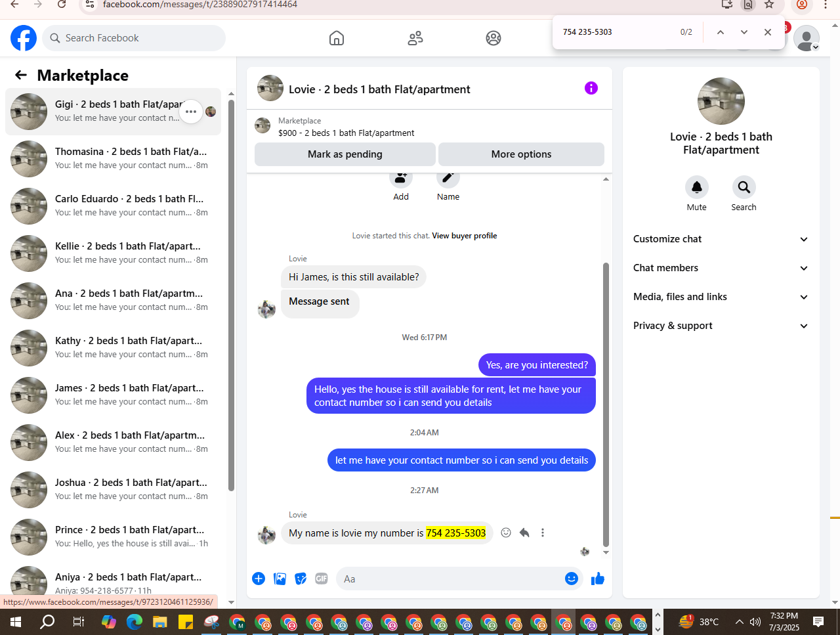Open Windows Start menu
The width and height of the screenshot is (840, 635).
(x=16, y=621)
